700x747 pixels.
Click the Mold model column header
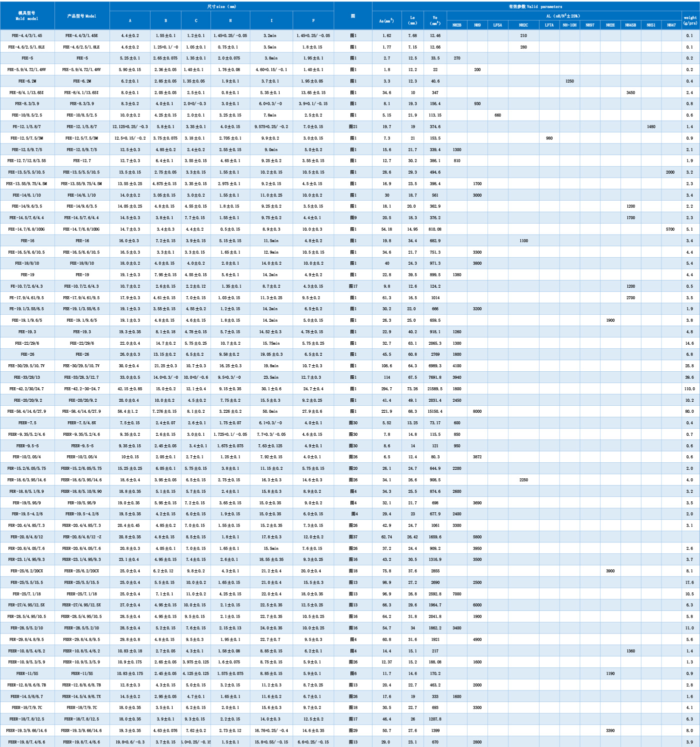point(27,16)
